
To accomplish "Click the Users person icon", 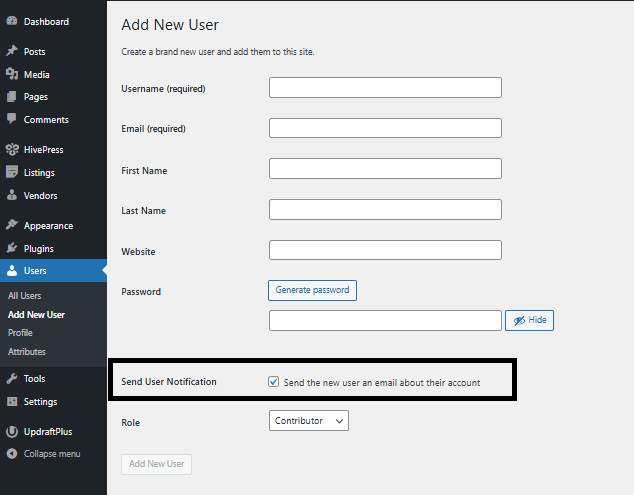I will tap(12, 271).
